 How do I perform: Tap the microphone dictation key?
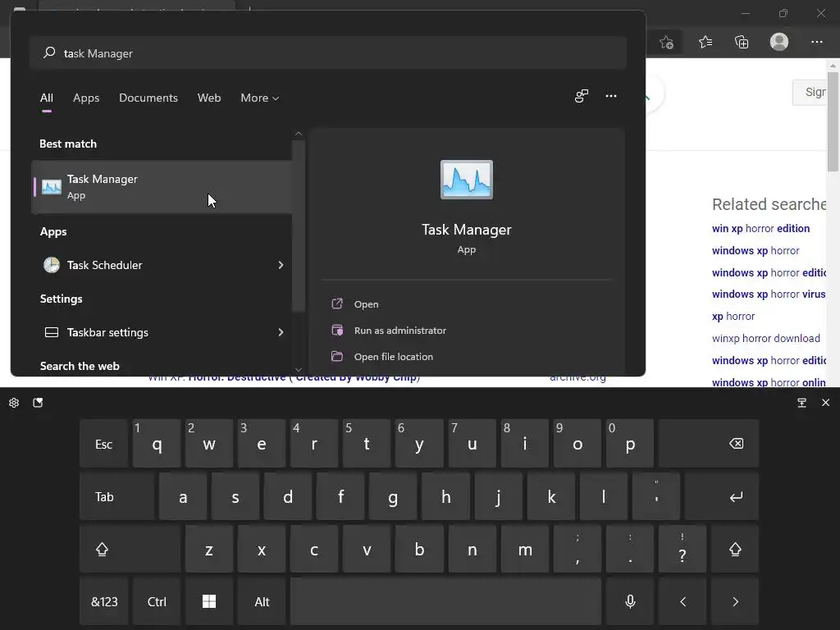tap(630, 601)
